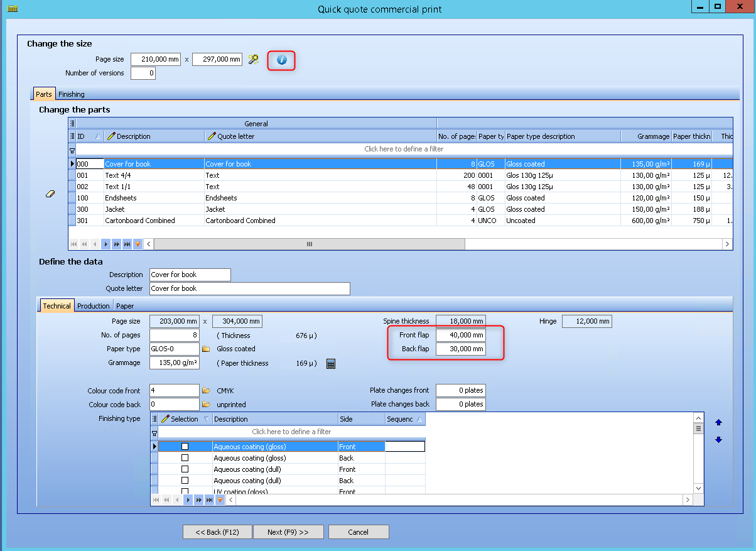This screenshot has width=756, height=551.
Task: Tick Aqueous coating (gloss) Back checkbox
Action: click(x=185, y=458)
